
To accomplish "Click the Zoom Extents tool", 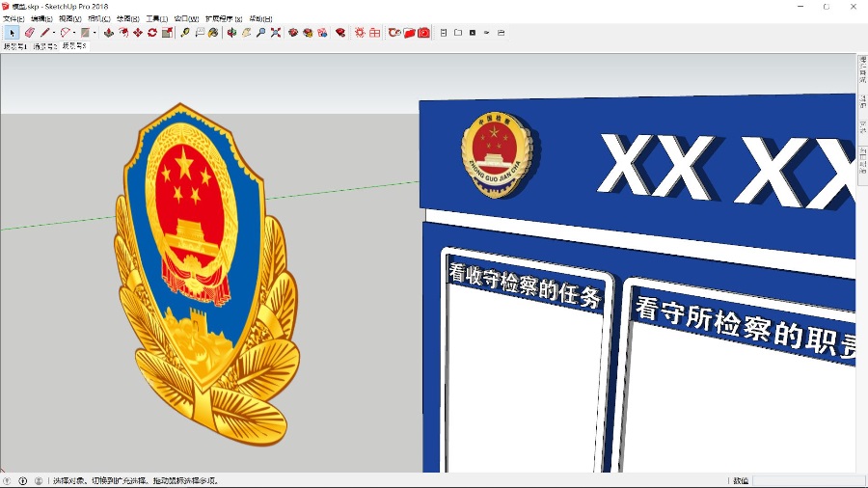I will (275, 33).
